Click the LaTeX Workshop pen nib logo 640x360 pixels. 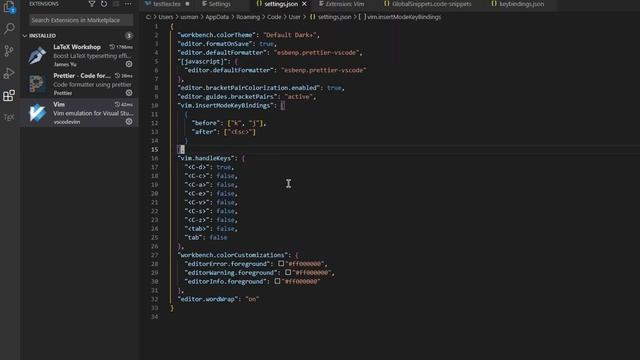point(37,55)
